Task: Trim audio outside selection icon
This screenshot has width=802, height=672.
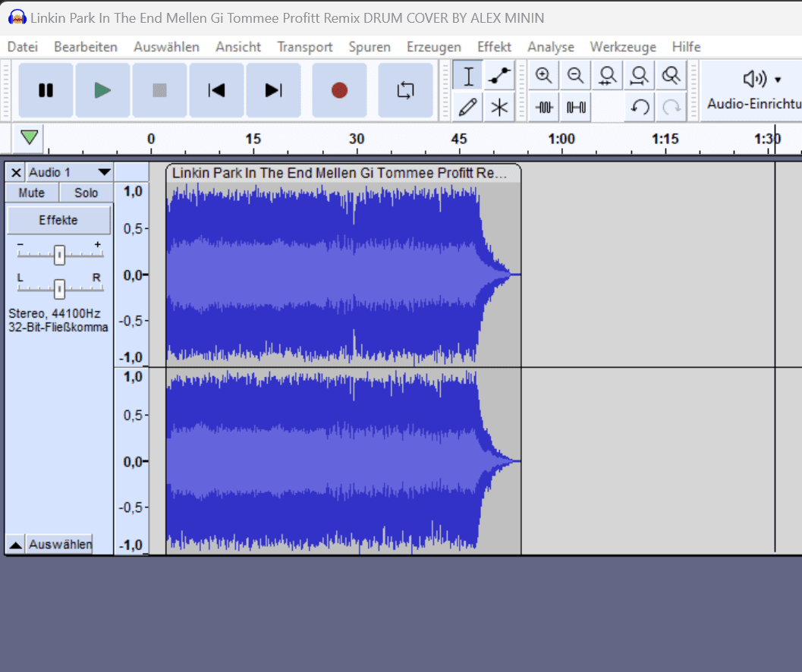Action: point(544,108)
